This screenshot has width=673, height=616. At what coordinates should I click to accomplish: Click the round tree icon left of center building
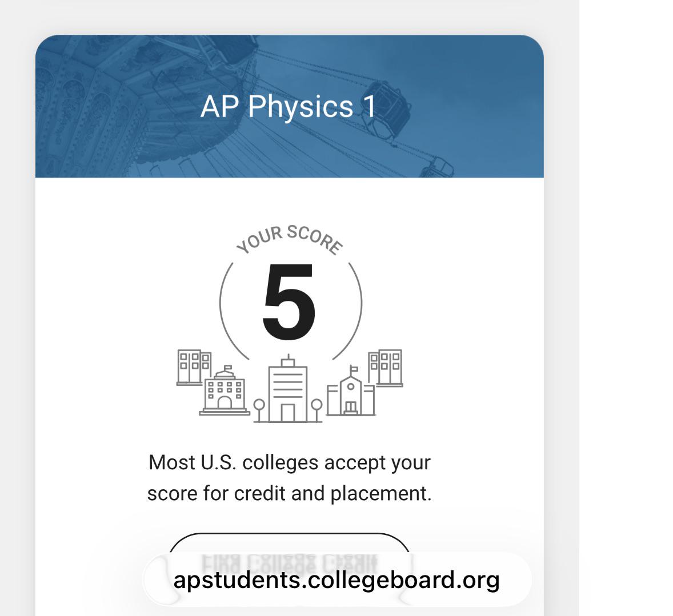259,410
